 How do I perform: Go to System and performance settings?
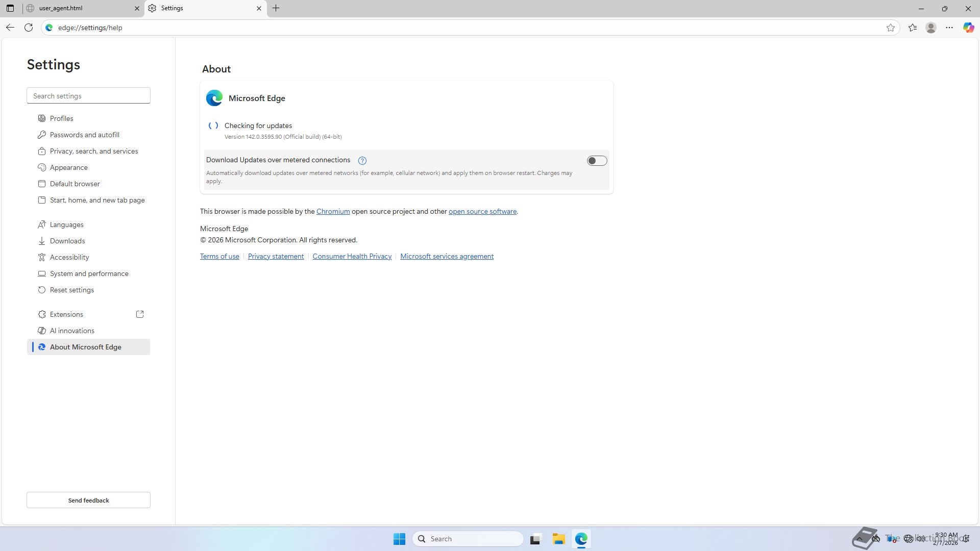(89, 273)
